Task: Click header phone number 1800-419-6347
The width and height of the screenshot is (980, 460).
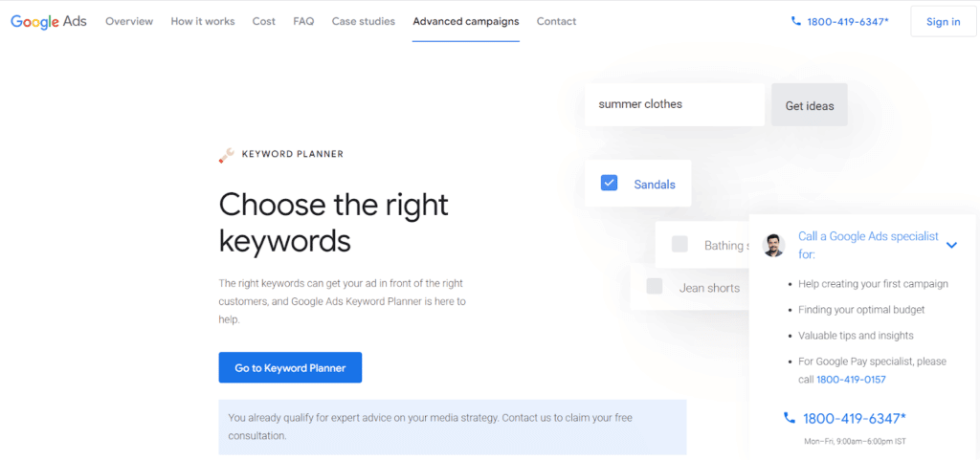Action: click(848, 22)
